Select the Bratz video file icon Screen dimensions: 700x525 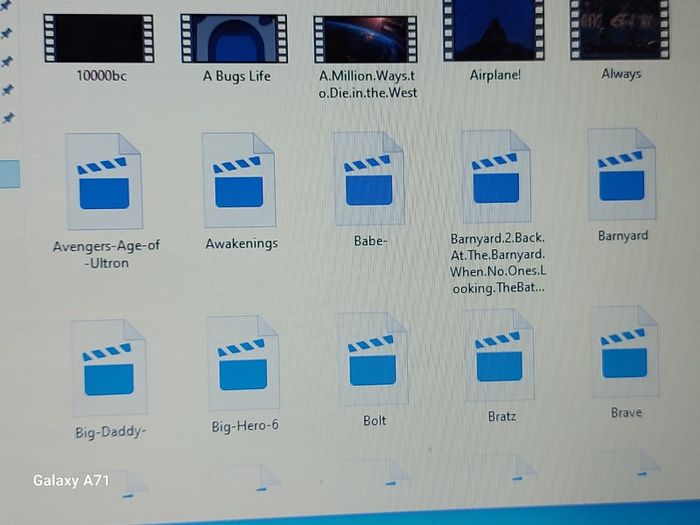point(499,355)
